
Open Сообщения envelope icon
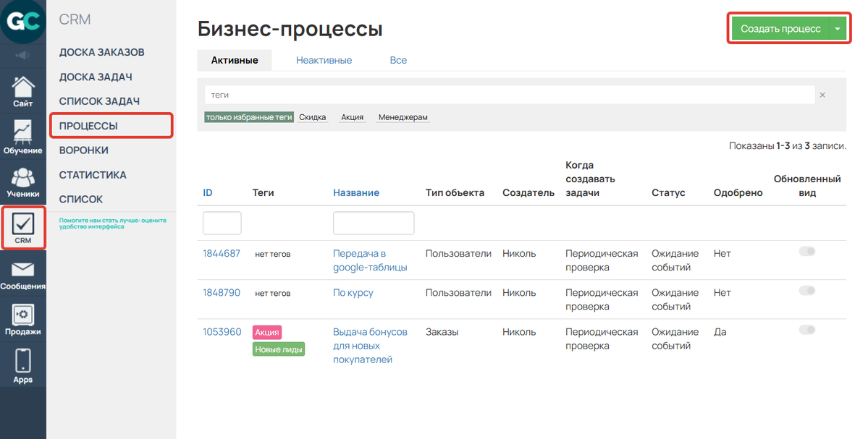pos(23,275)
